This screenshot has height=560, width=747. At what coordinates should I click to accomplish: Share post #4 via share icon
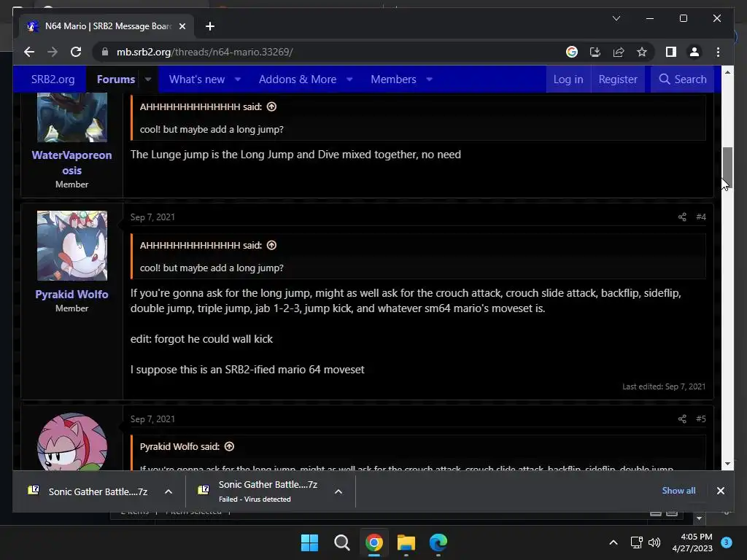[x=682, y=217]
